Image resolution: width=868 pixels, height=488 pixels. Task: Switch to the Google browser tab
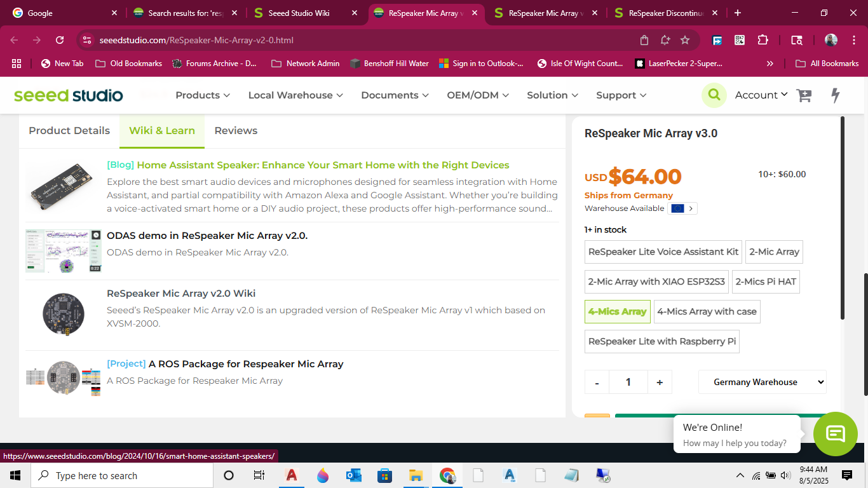click(x=64, y=13)
